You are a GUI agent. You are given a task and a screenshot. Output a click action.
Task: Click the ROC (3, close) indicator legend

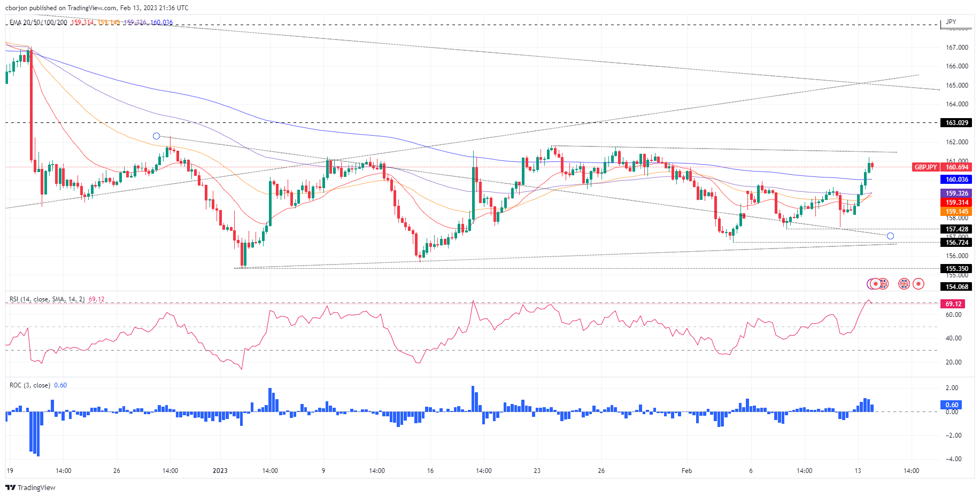click(30, 385)
